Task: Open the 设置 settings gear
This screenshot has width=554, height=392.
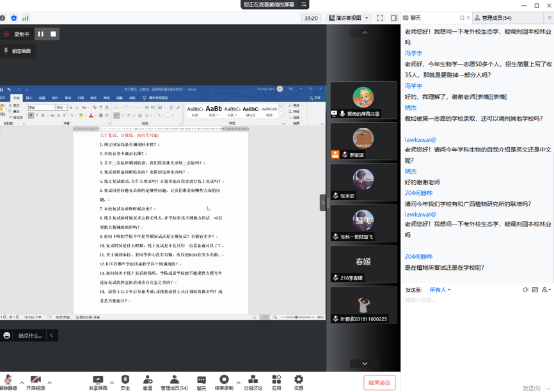Action: point(299,382)
